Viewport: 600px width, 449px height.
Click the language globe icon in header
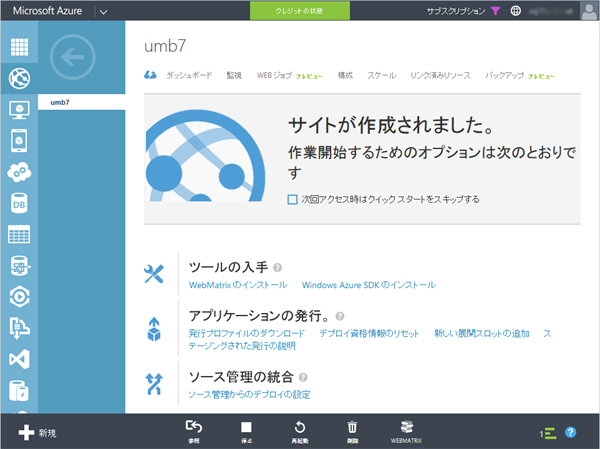tap(515, 11)
